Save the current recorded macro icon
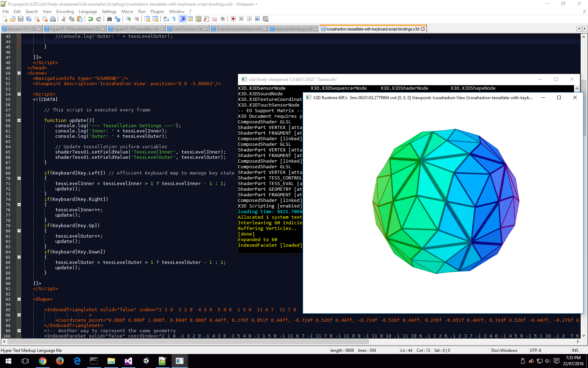 pos(266,19)
